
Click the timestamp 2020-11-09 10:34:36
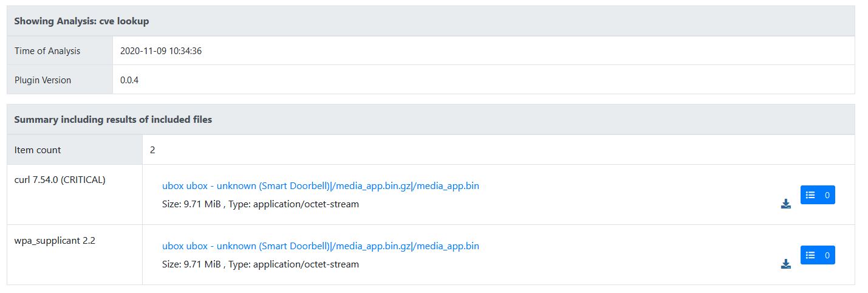[x=161, y=51]
